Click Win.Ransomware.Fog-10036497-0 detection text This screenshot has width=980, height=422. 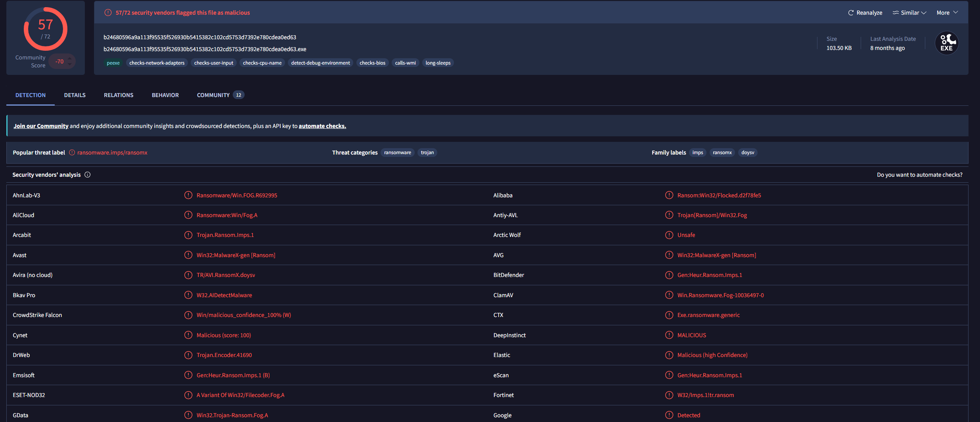[720, 295]
